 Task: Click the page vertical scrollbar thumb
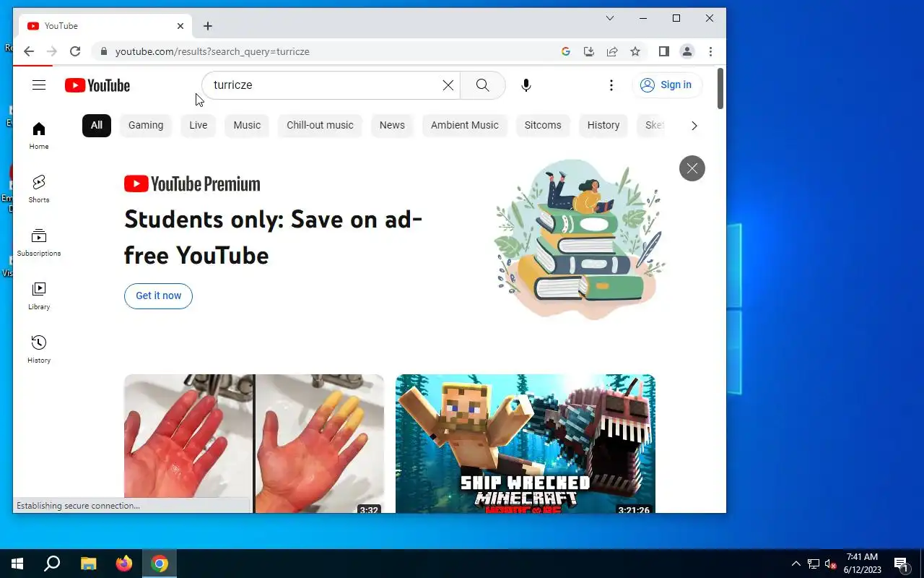tap(720, 89)
